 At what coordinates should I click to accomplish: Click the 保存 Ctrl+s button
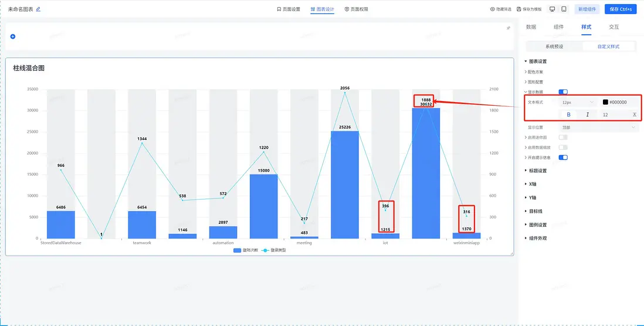621,9
